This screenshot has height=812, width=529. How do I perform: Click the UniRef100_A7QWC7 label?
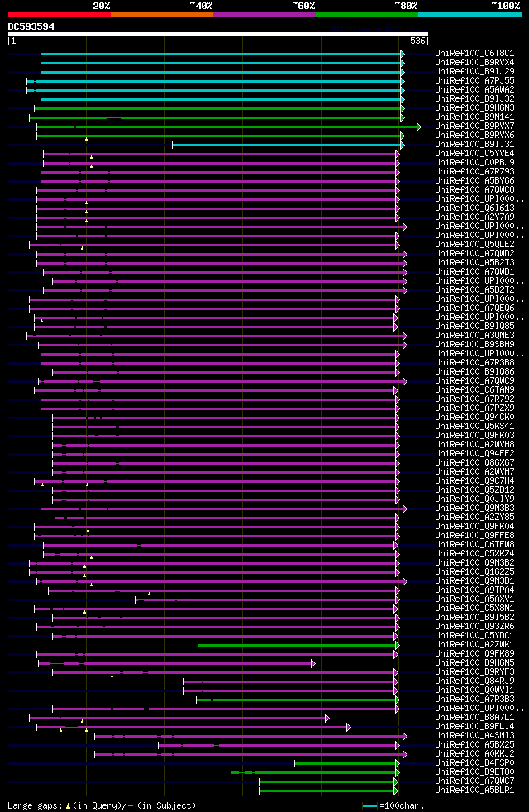[x=474, y=781]
